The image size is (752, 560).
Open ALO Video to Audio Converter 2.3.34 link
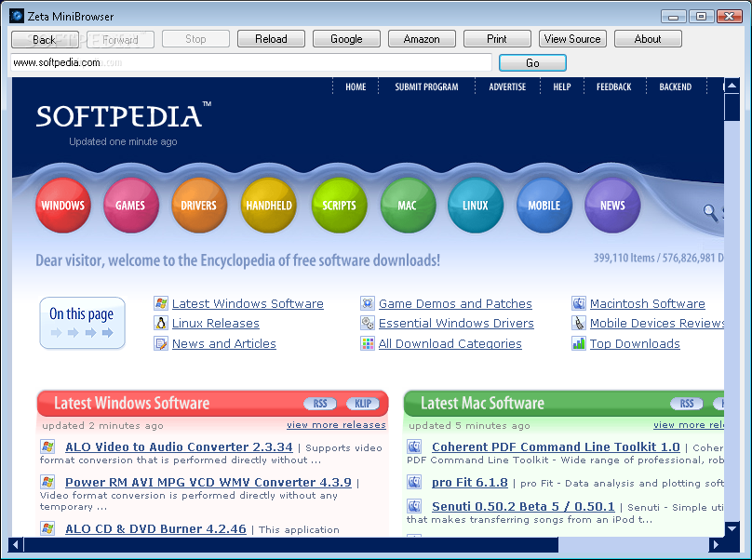point(179,447)
